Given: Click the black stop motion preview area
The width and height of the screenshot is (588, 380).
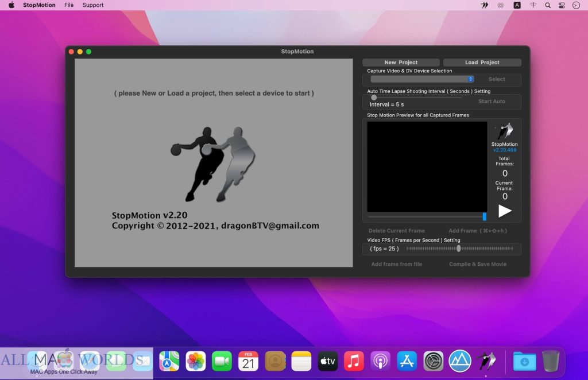Looking at the screenshot, I should tap(427, 167).
